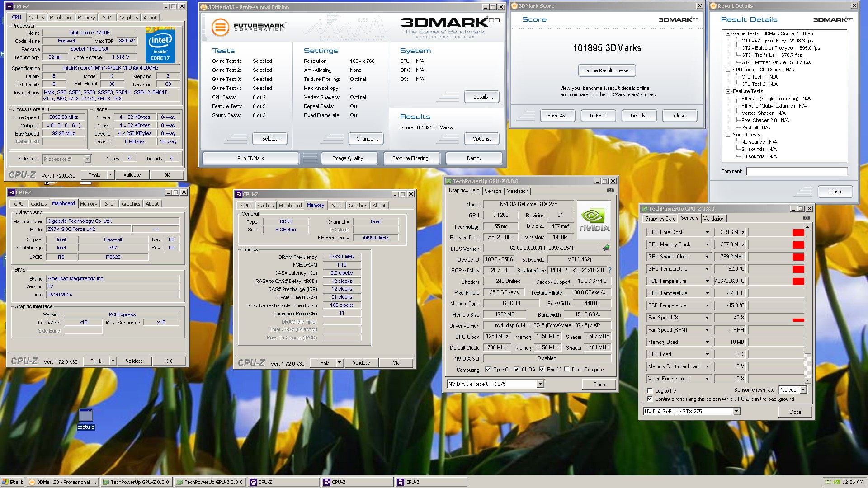This screenshot has width=868, height=488.
Task: Open the Tools dropdown arrow in CPU-Z CPU window
Action: point(110,175)
